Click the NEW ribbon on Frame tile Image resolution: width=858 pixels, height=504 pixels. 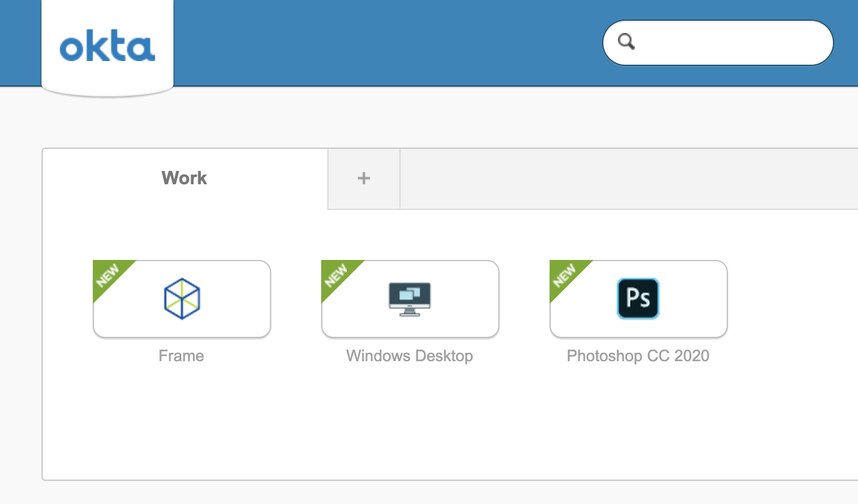tap(107, 275)
